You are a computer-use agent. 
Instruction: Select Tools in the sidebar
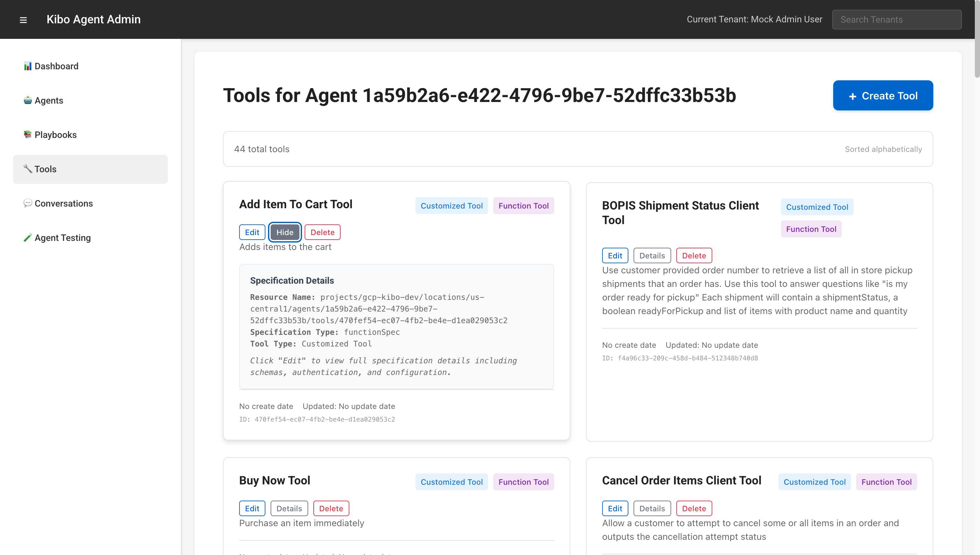(x=90, y=169)
